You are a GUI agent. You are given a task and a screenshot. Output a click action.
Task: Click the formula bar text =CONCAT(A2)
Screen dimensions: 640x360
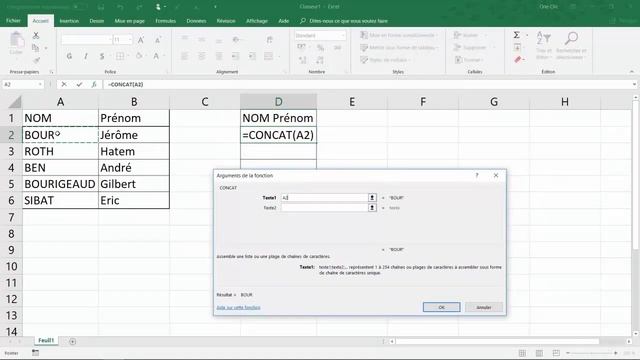(126, 84)
